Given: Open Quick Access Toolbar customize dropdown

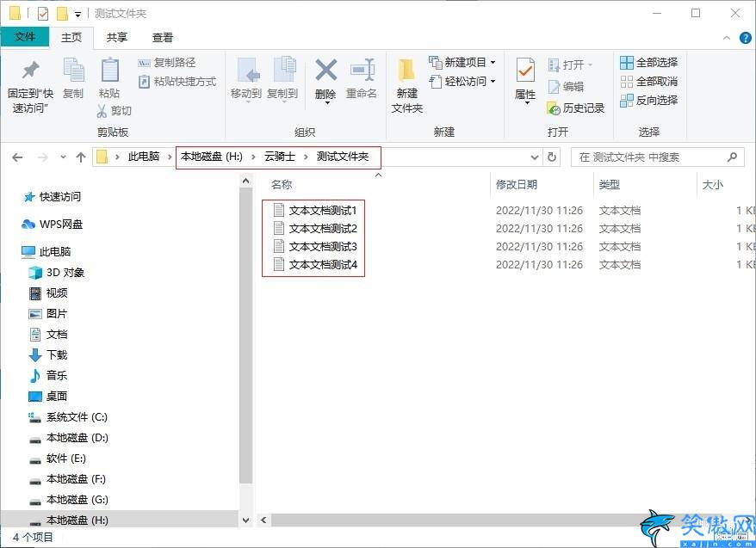Looking at the screenshot, I should [x=77, y=15].
